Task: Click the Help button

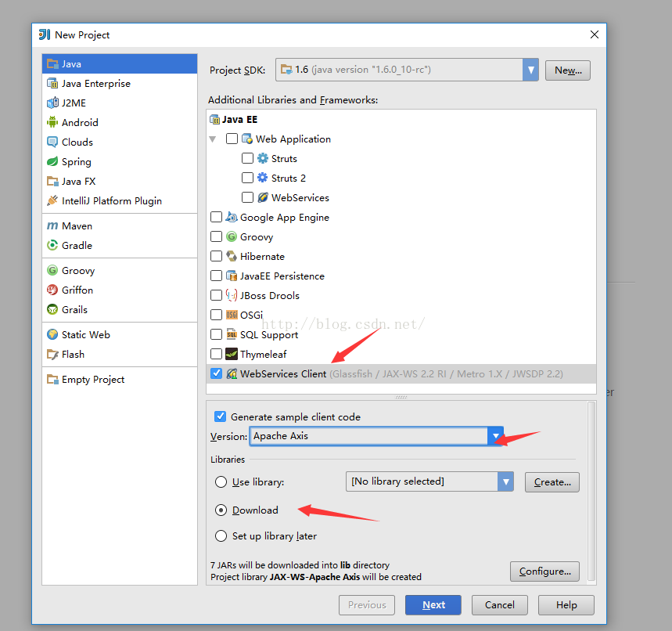Action: pyautogui.click(x=566, y=605)
